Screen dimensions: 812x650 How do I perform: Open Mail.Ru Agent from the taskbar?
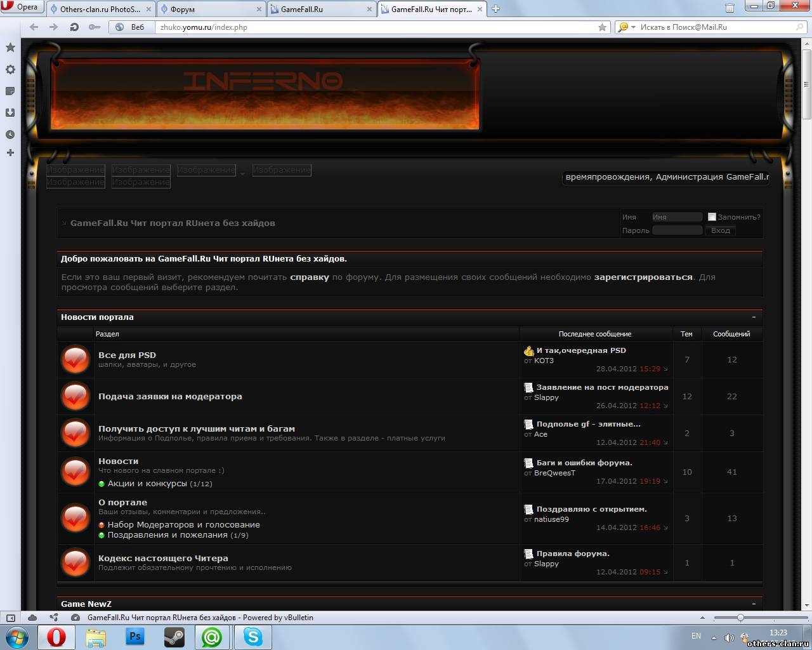coord(212,637)
